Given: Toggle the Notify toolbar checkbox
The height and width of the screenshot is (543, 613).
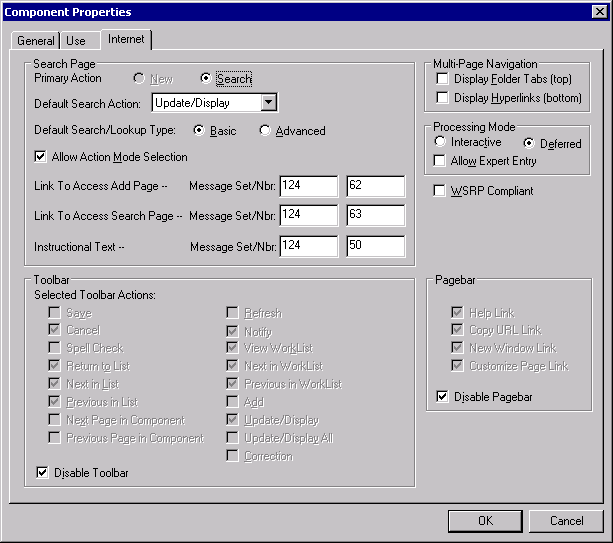Looking at the screenshot, I should [x=232, y=332].
